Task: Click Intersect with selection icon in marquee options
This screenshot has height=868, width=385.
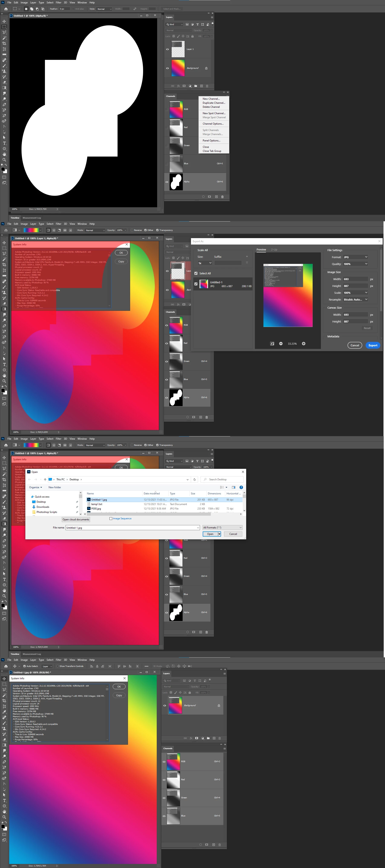Action: point(43,9)
